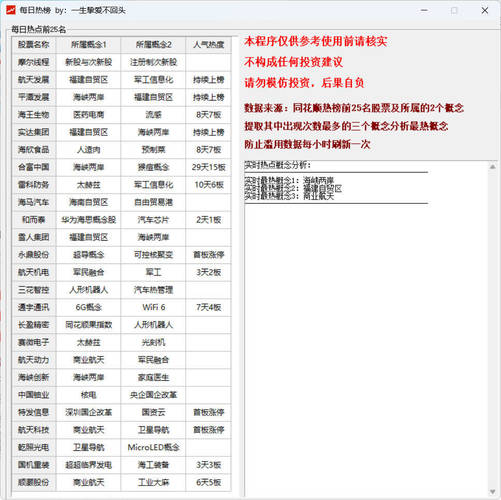The width and height of the screenshot is (501, 500).
Task: Click the 可控核聚变 concept cell
Action: (153, 255)
